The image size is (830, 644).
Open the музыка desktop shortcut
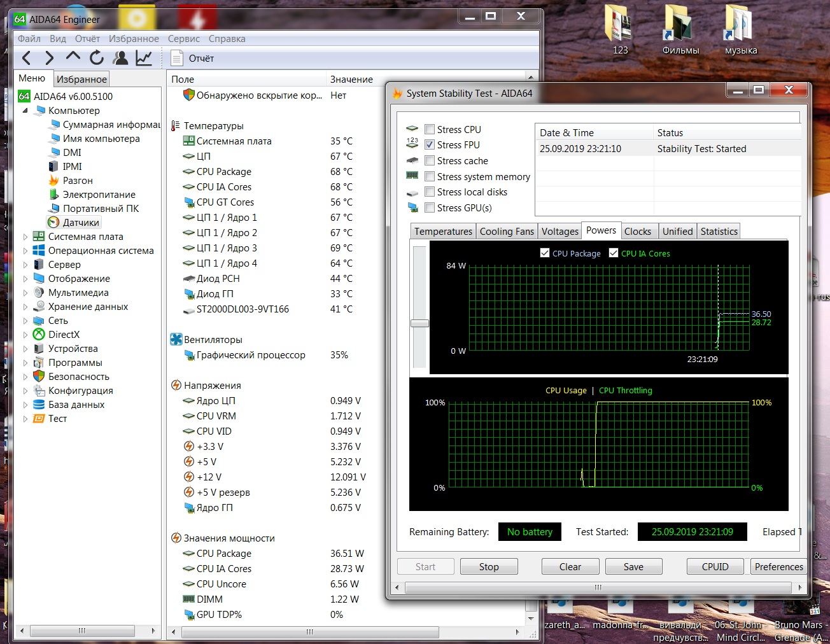740,29
